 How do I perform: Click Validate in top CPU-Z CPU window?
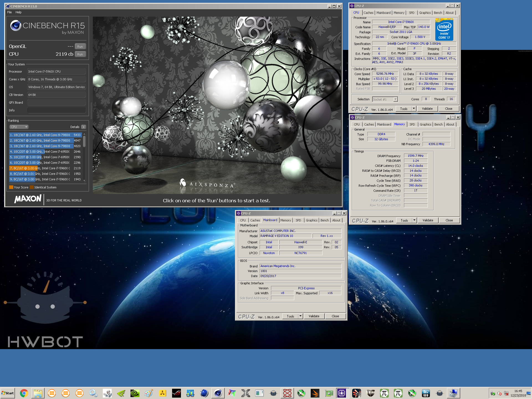(x=427, y=109)
